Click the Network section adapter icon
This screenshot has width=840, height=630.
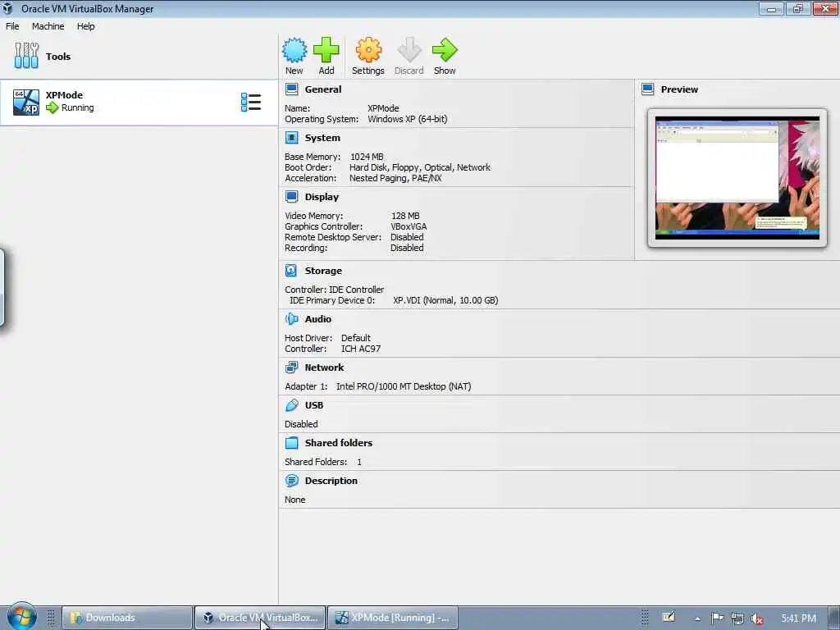coord(291,367)
